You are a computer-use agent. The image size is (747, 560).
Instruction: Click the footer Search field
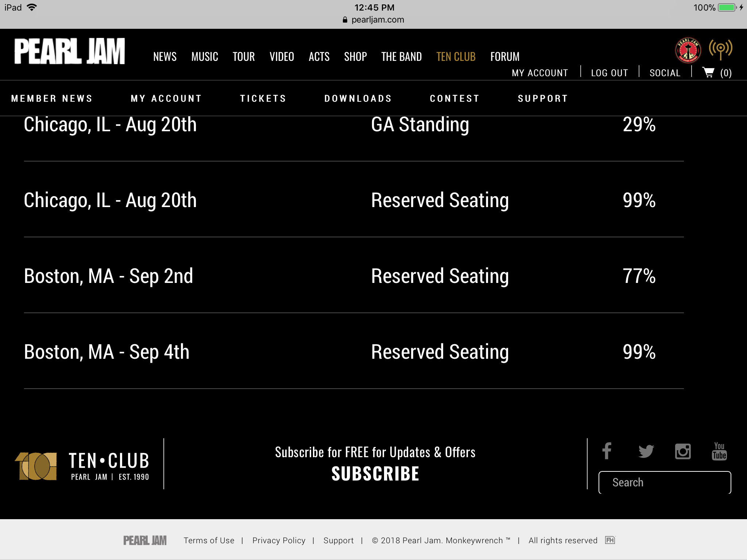[665, 482]
